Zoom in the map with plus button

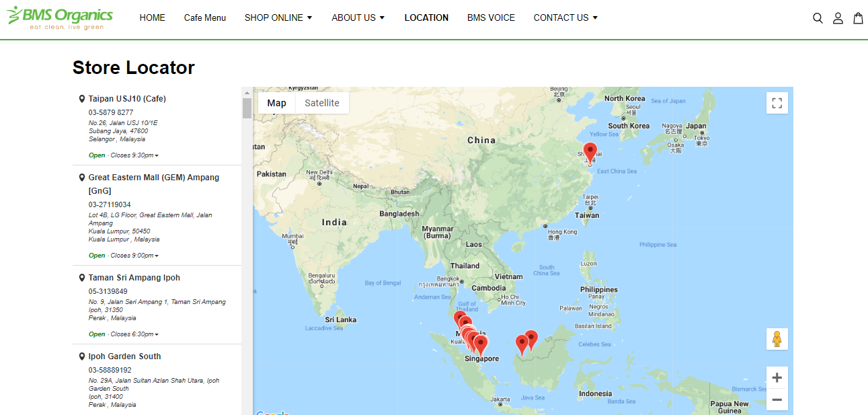(777, 377)
